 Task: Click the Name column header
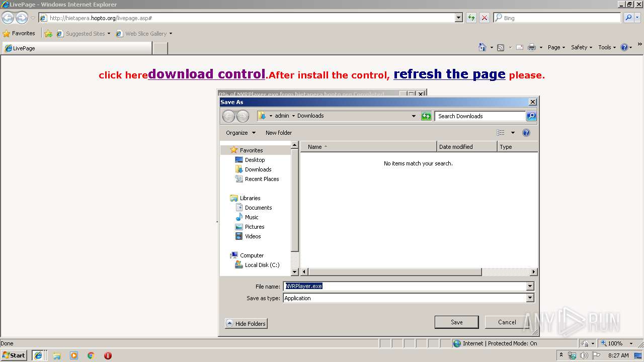click(x=369, y=147)
